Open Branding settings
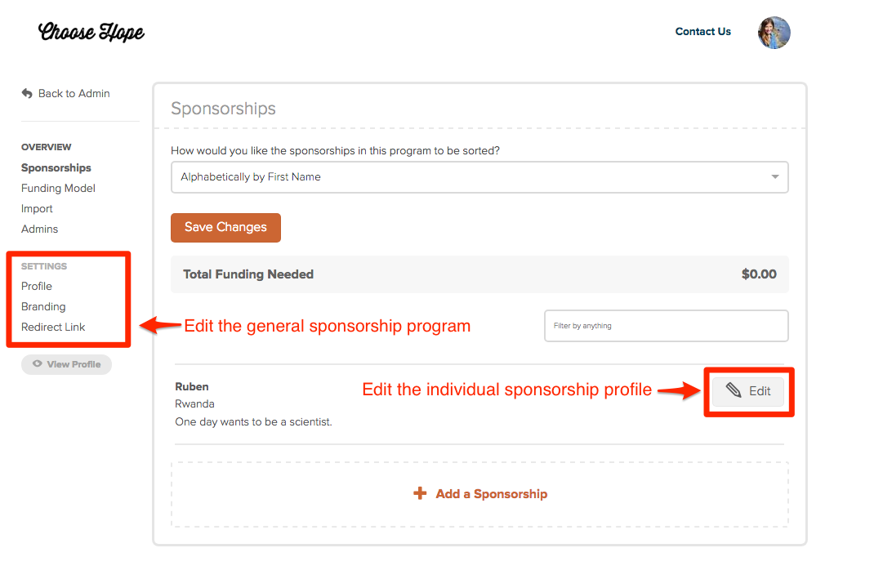This screenshot has width=883, height=588. click(x=43, y=306)
